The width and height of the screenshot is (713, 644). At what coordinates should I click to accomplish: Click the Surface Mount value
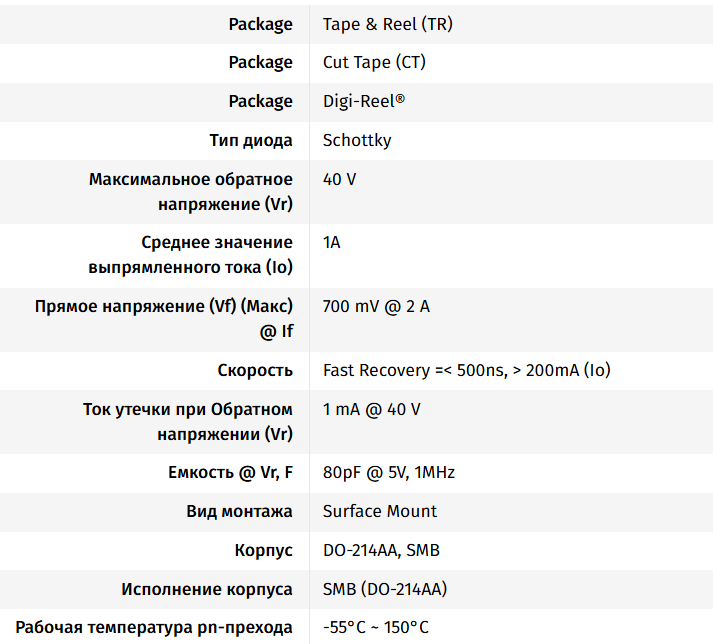pyautogui.click(x=380, y=511)
